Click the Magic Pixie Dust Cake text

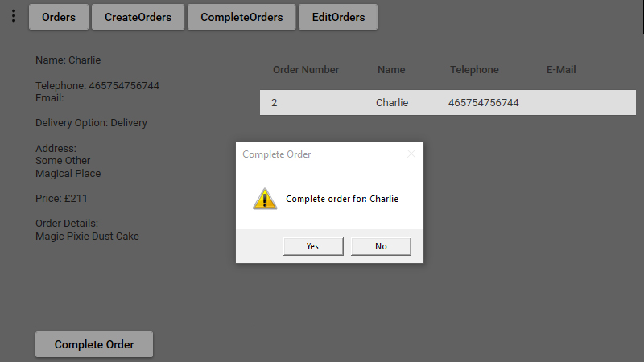coord(87,237)
